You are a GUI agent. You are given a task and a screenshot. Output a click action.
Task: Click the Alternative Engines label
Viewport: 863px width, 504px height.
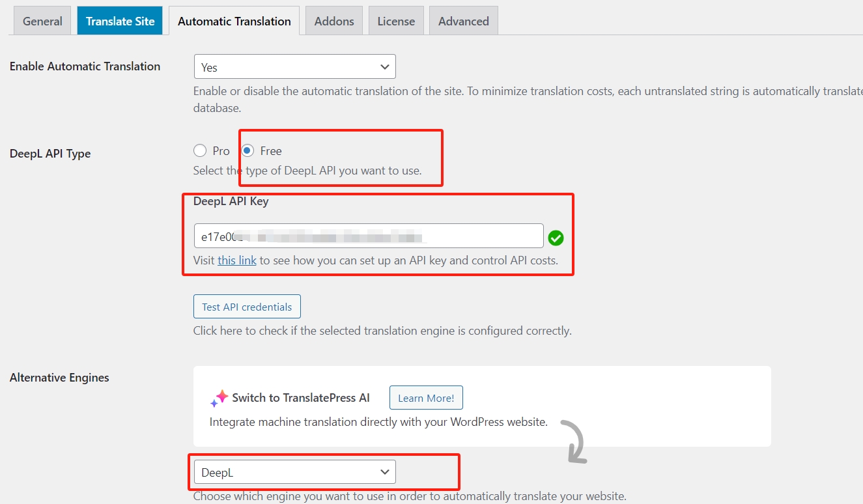(x=59, y=378)
